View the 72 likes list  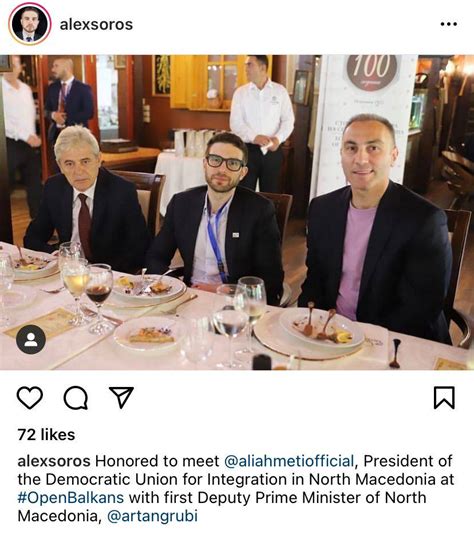coord(46,435)
